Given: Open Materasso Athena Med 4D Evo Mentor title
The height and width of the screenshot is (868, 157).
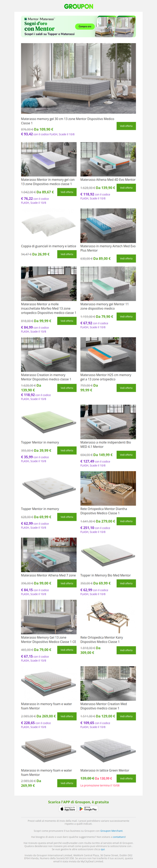Looking at the screenshot, I should pos(108,180).
